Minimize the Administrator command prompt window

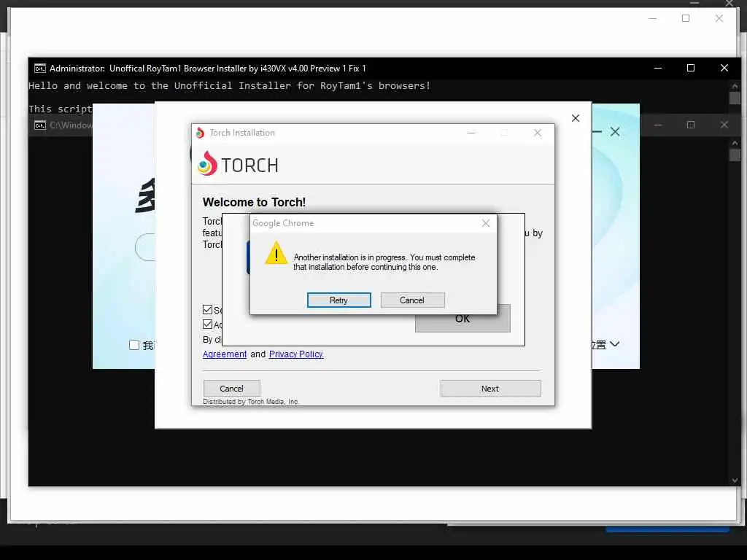[x=658, y=68]
